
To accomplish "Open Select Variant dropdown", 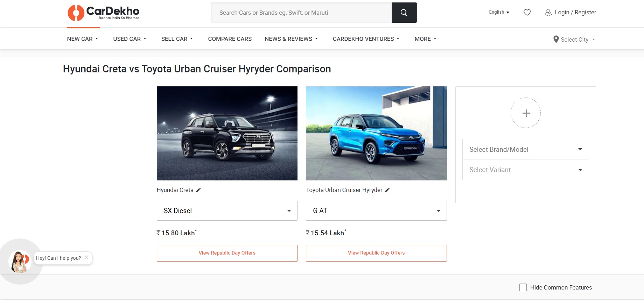I will pos(526,170).
